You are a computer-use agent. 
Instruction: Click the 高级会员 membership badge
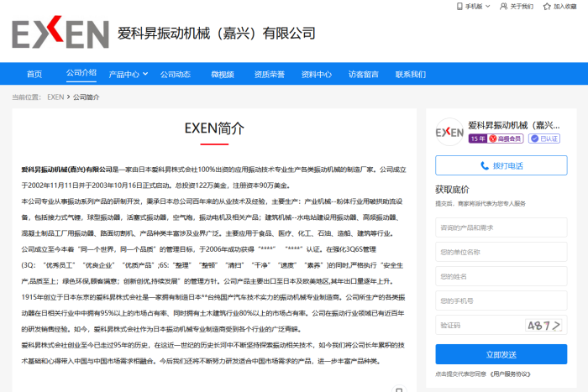507,139
